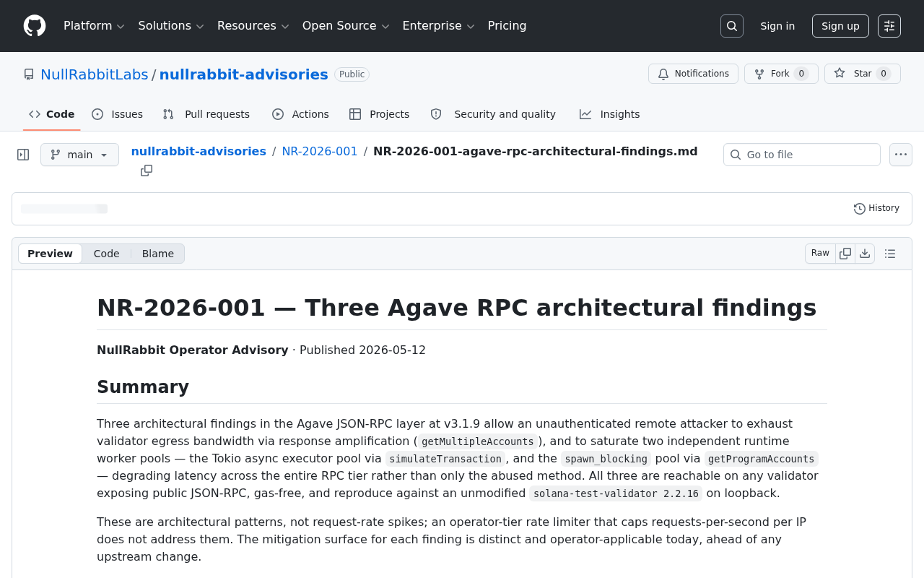Click the getProgramAccounts code snippet

pyautogui.click(x=762, y=459)
